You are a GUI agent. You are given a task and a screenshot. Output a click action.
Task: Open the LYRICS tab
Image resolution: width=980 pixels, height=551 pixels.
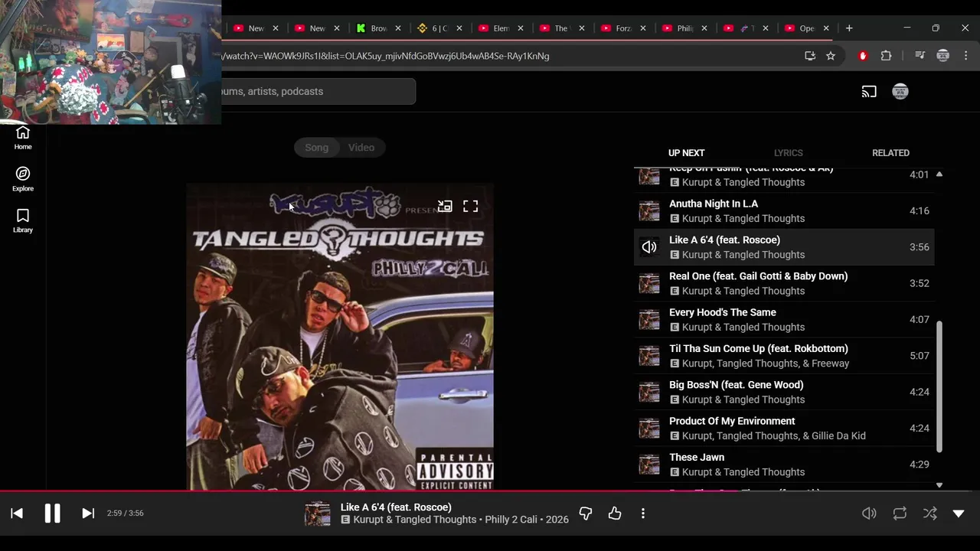(x=788, y=153)
